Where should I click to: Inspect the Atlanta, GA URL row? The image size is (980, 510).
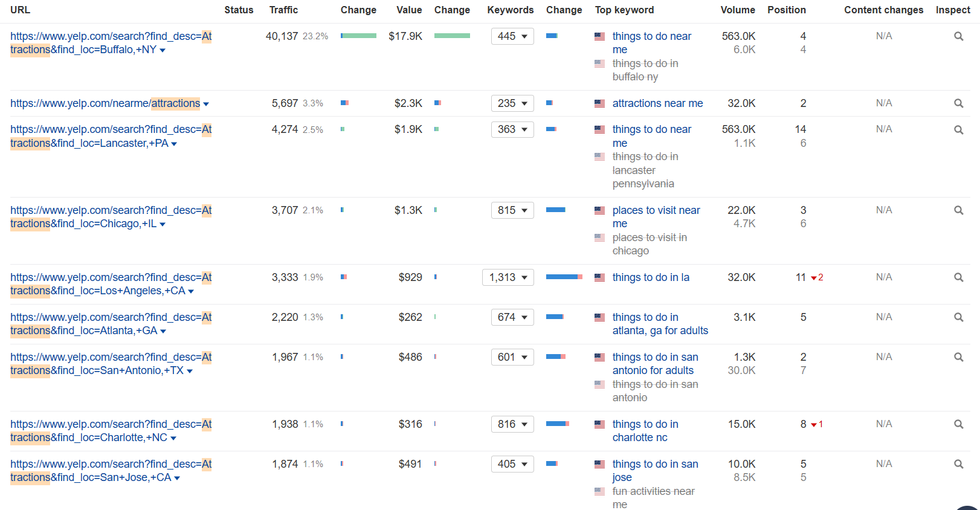pos(958,317)
